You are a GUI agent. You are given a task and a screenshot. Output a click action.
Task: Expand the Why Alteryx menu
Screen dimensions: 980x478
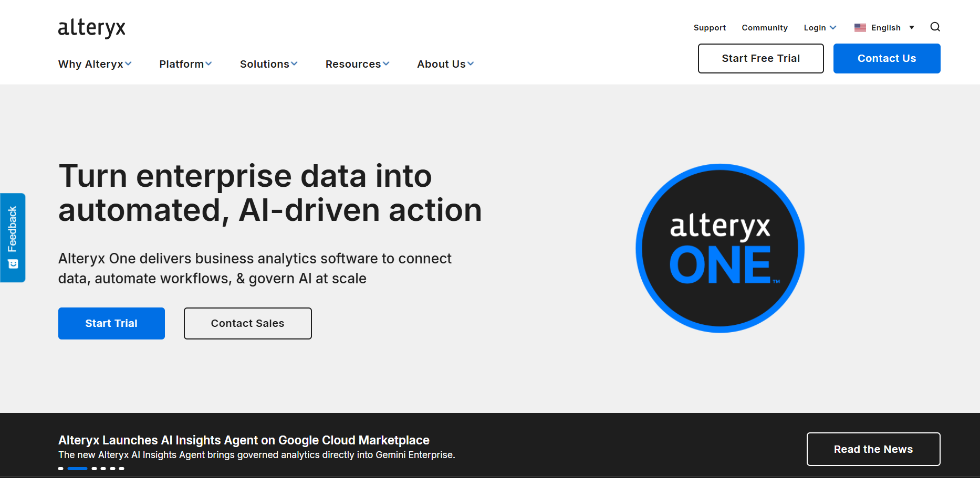click(95, 64)
